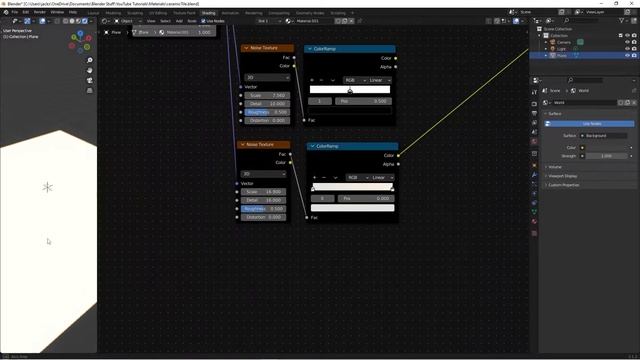
Task: Click the Camera object icon in outliner
Action: (x=553, y=42)
